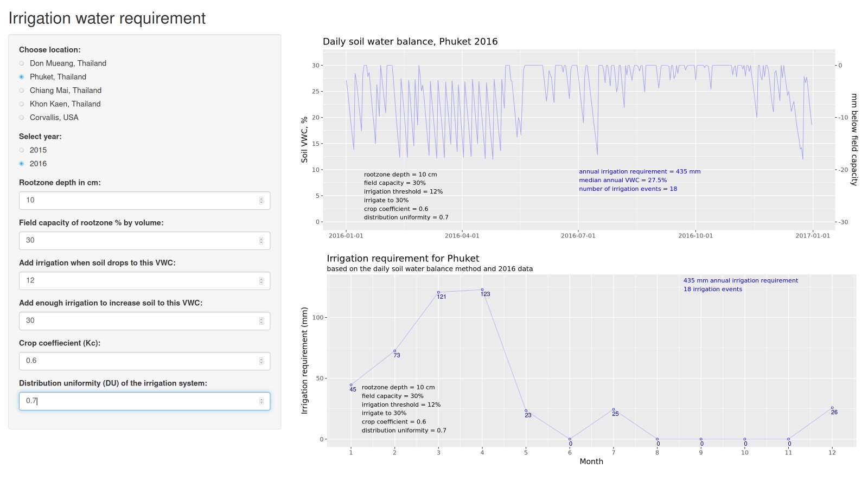Use the Field capacity spinner arrows
868x488 pixels.
pos(261,241)
